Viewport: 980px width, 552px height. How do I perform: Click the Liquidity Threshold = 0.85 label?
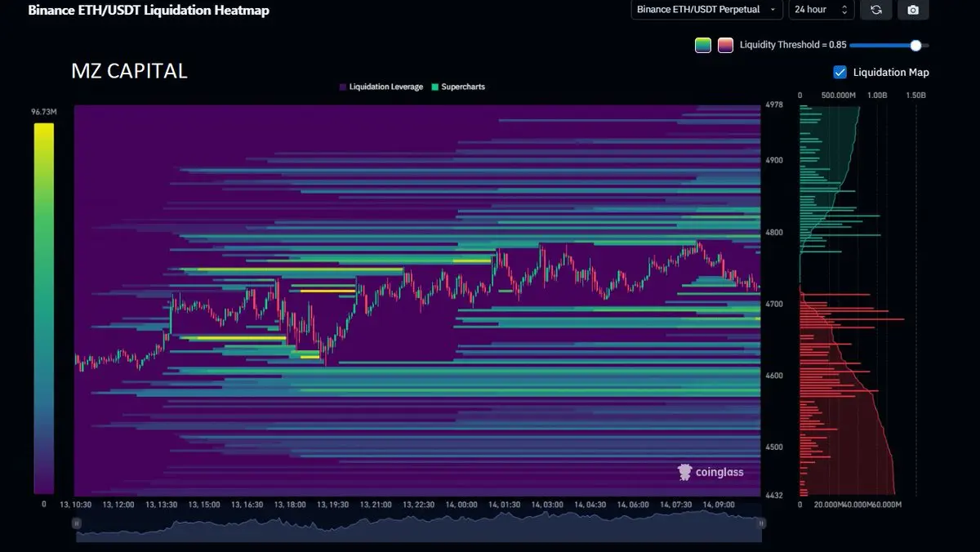(x=793, y=45)
